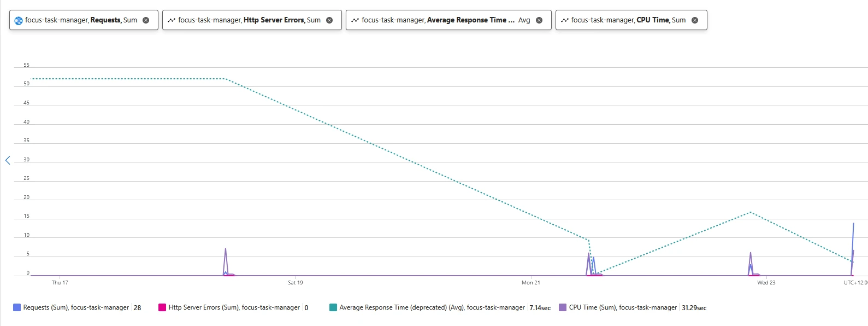Click the purple CPU spike before Sat 19
The height and width of the screenshot is (326, 868).
(x=225, y=261)
